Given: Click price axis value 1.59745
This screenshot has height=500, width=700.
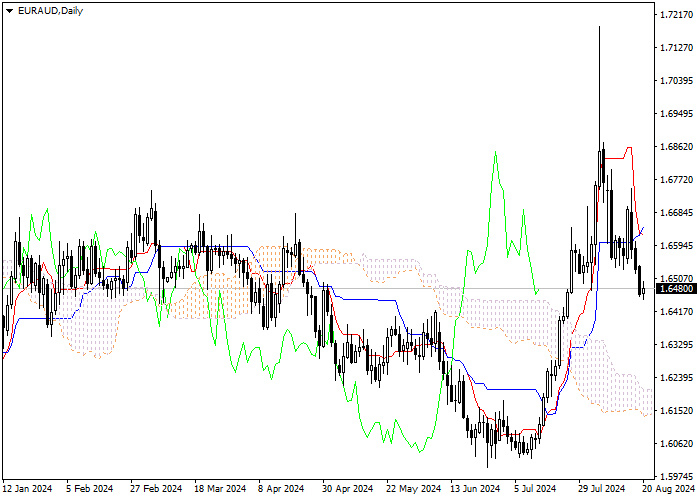Looking at the screenshot, I should [677, 476].
